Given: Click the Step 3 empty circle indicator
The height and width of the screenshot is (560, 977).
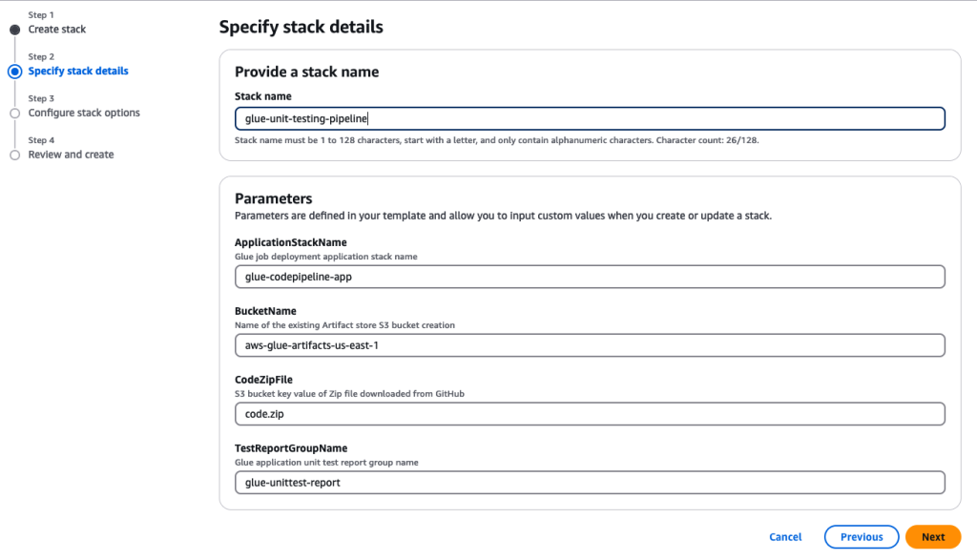Looking at the screenshot, I should click(14, 114).
